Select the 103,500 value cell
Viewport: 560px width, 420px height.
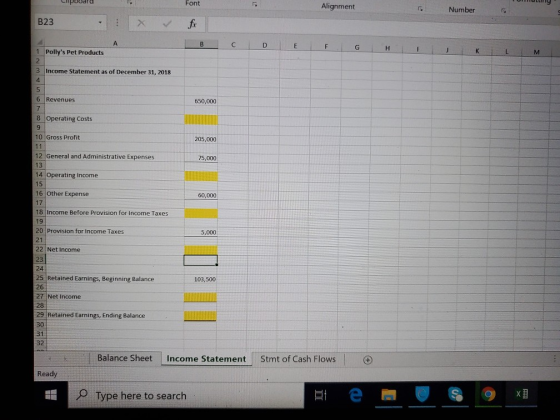point(200,279)
